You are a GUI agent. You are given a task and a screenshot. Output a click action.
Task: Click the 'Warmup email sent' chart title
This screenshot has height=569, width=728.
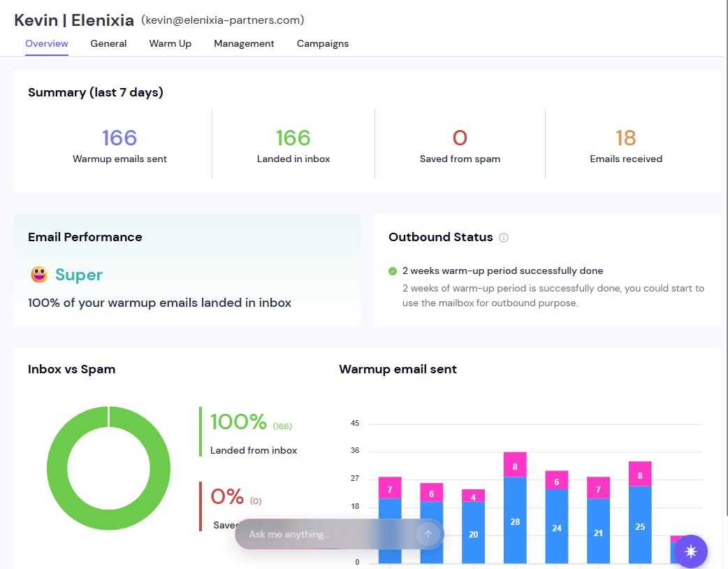pos(398,369)
